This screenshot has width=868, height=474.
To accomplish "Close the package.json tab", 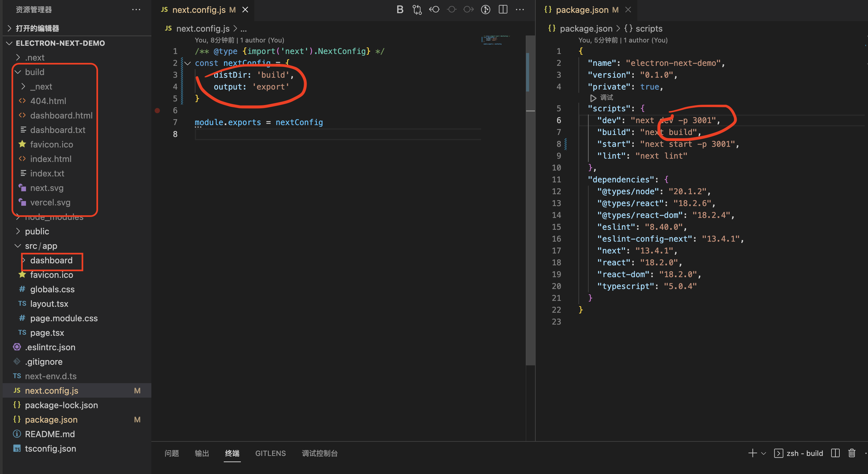I will click(628, 10).
